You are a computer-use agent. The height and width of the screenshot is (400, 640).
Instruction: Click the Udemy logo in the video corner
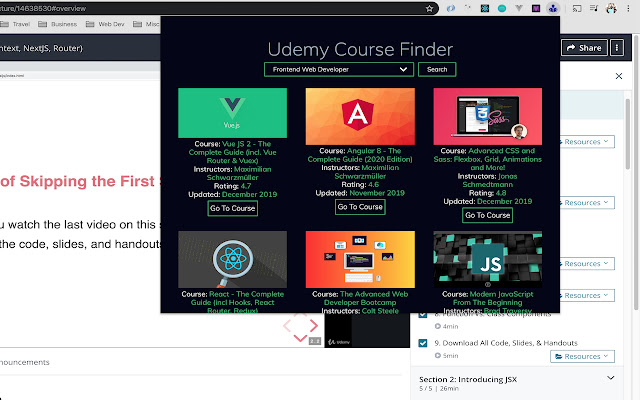[x=339, y=342]
